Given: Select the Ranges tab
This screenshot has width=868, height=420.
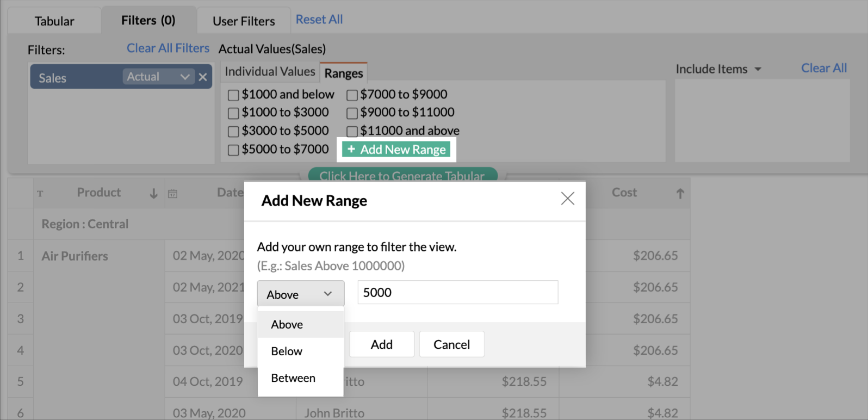Looking at the screenshot, I should pos(344,73).
